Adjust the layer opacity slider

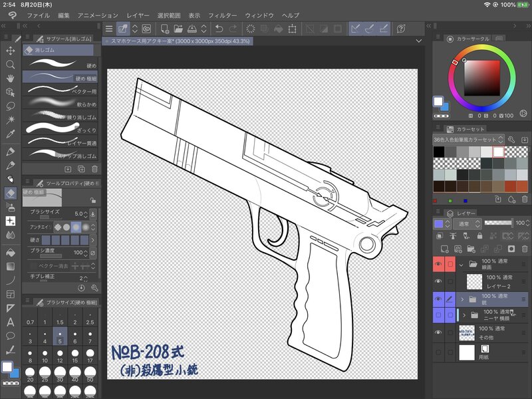tap(498, 223)
